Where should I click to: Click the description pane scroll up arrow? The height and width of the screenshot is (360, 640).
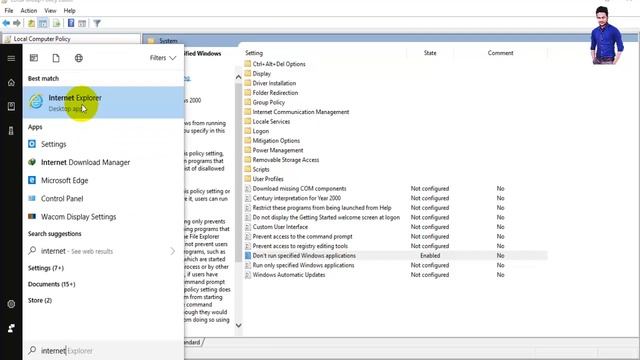[238, 77]
